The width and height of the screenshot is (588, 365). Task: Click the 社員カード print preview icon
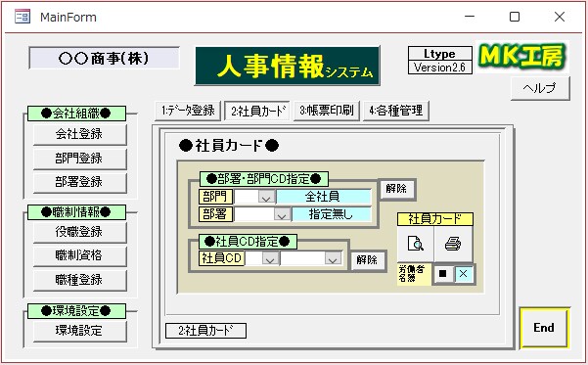(416, 244)
